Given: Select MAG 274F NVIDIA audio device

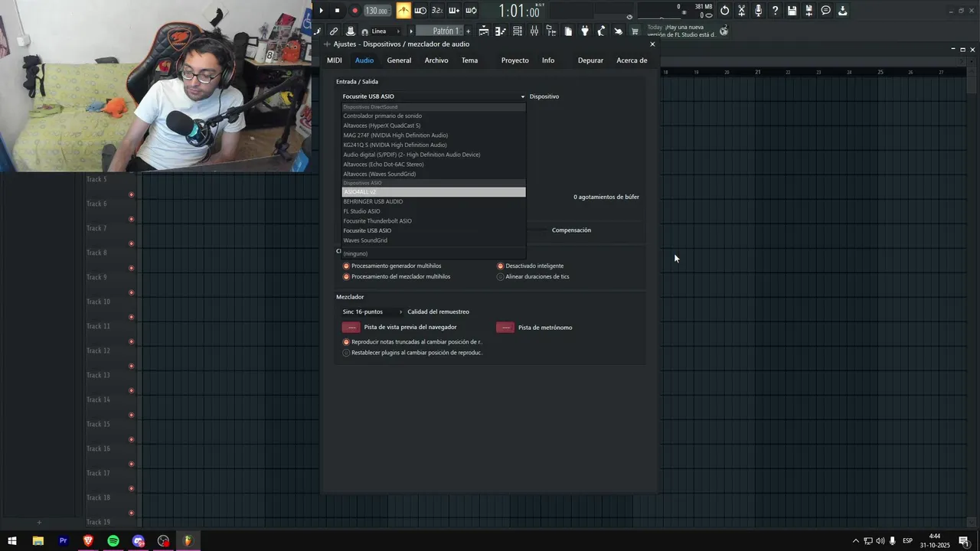Looking at the screenshot, I should pos(433,135).
